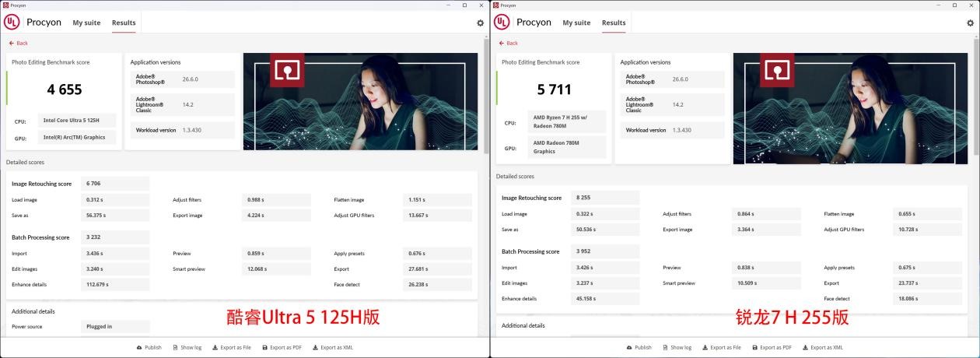The width and height of the screenshot is (980, 358).
Task: Select Results tab in right window
Action: point(614,23)
